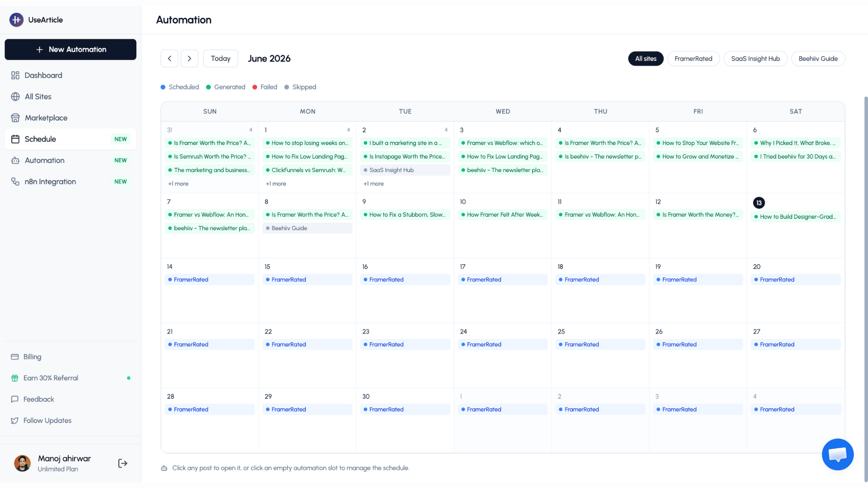
Task: Click the plus icon on New Automation
Action: [39, 50]
